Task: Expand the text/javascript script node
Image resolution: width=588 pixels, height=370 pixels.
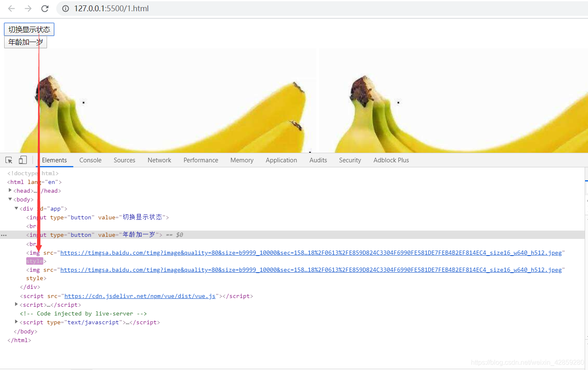Action: coord(16,322)
